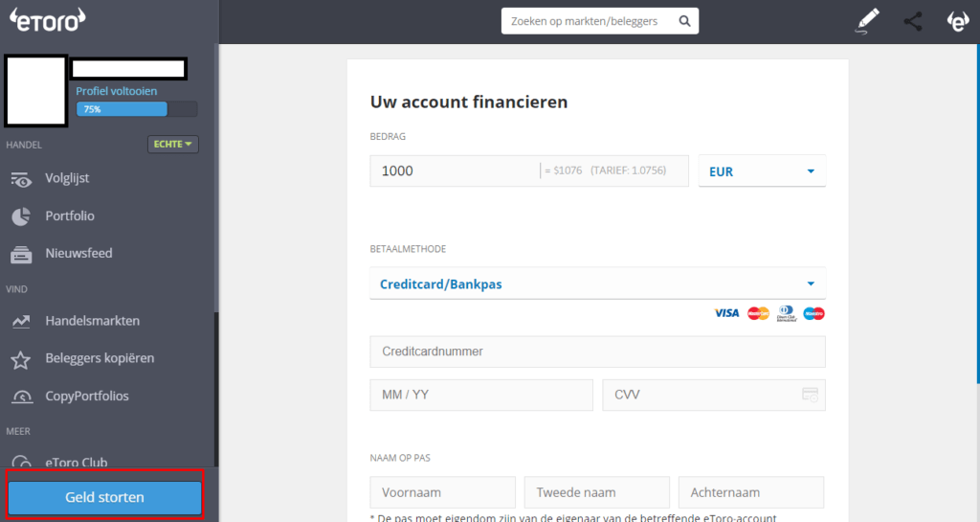Viewport: 980px width, 522px height.
Task: Open Portfolio in the sidebar
Action: coord(70,216)
